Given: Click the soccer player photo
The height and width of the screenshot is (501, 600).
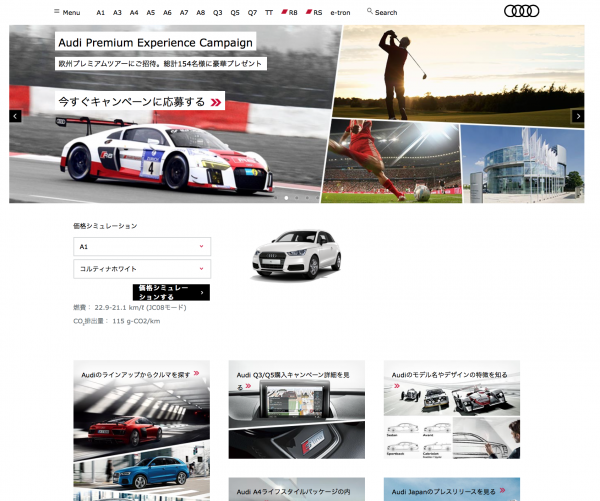Looking at the screenshot, I should [x=391, y=161].
